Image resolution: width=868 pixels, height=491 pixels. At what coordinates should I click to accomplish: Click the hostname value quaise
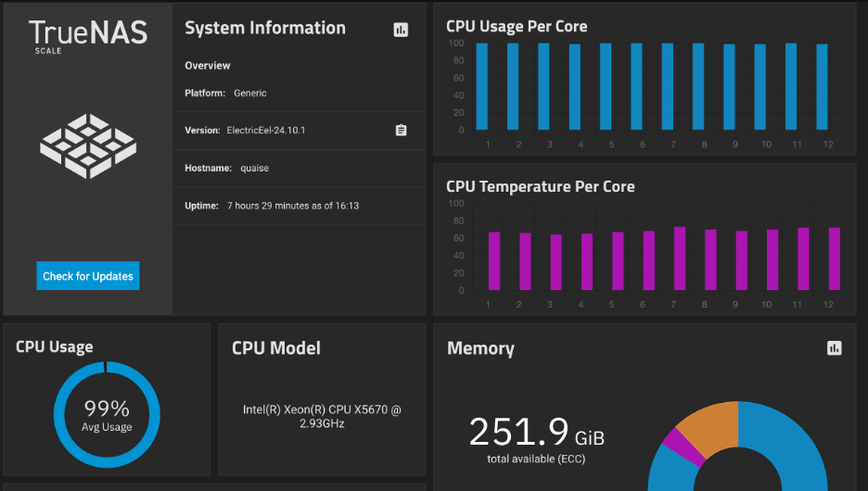255,168
